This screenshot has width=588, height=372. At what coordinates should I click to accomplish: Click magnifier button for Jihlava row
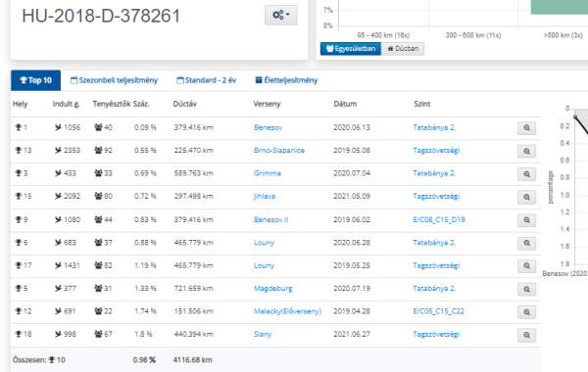pyautogui.click(x=526, y=197)
